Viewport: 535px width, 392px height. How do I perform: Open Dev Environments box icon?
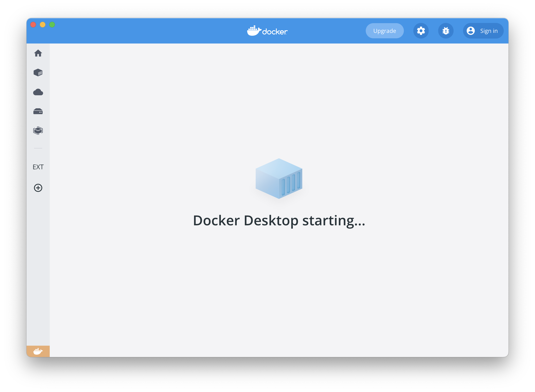[38, 131]
